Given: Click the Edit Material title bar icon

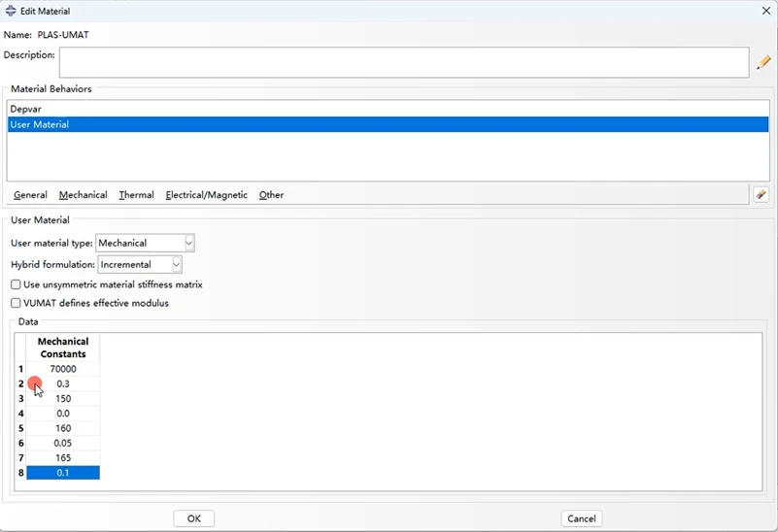Looking at the screenshot, I should pyautogui.click(x=11, y=11).
